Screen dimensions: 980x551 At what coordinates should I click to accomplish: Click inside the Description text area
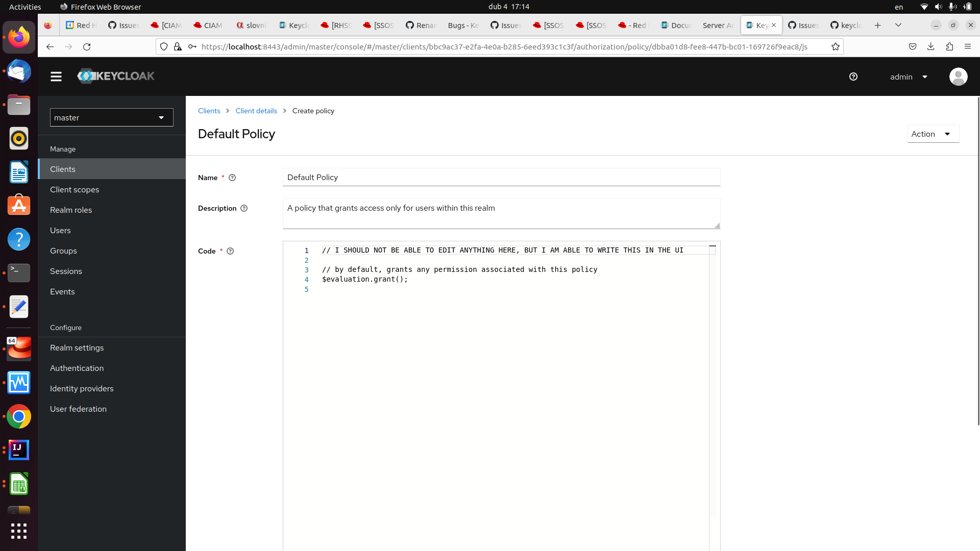pos(501,213)
